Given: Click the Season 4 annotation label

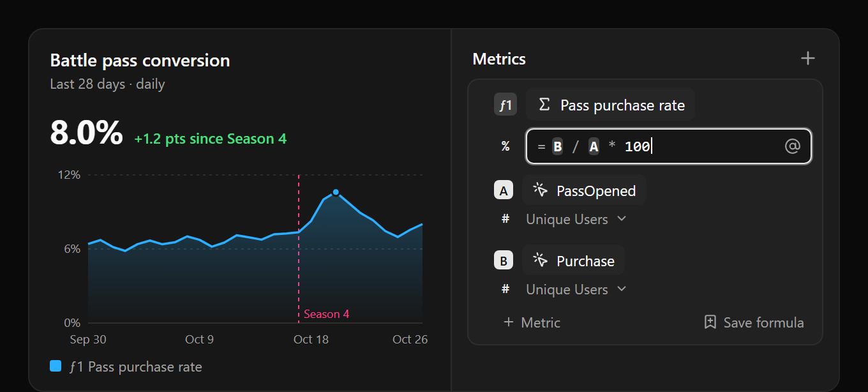Looking at the screenshot, I should coord(326,314).
